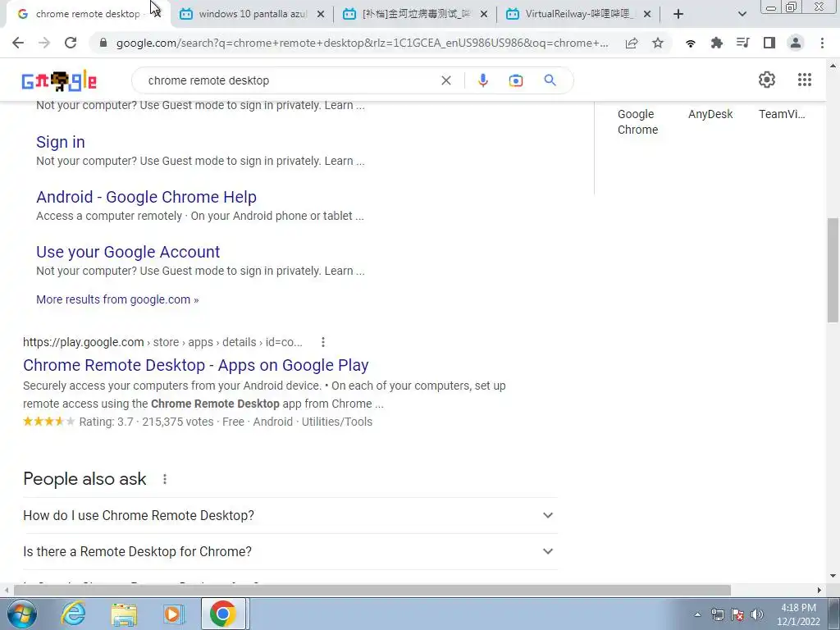Select Google Chrome related search
The height and width of the screenshot is (630, 840).
pyautogui.click(x=637, y=121)
